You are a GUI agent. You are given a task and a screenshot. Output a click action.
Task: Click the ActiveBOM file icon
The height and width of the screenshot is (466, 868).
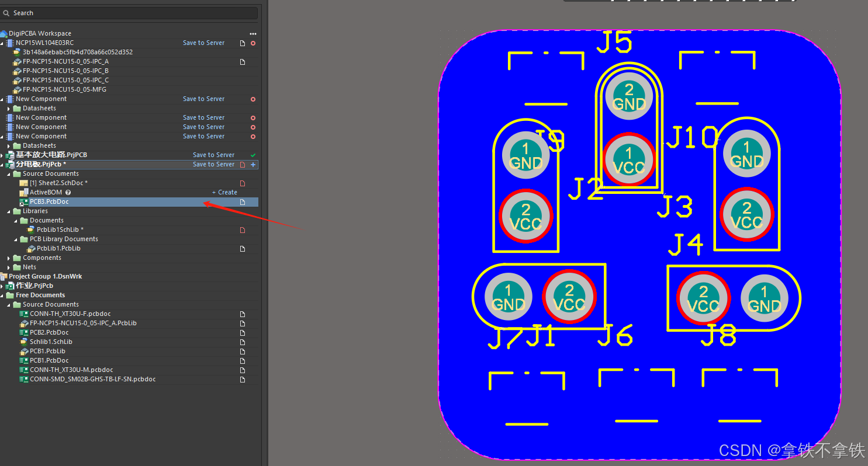[24, 193]
